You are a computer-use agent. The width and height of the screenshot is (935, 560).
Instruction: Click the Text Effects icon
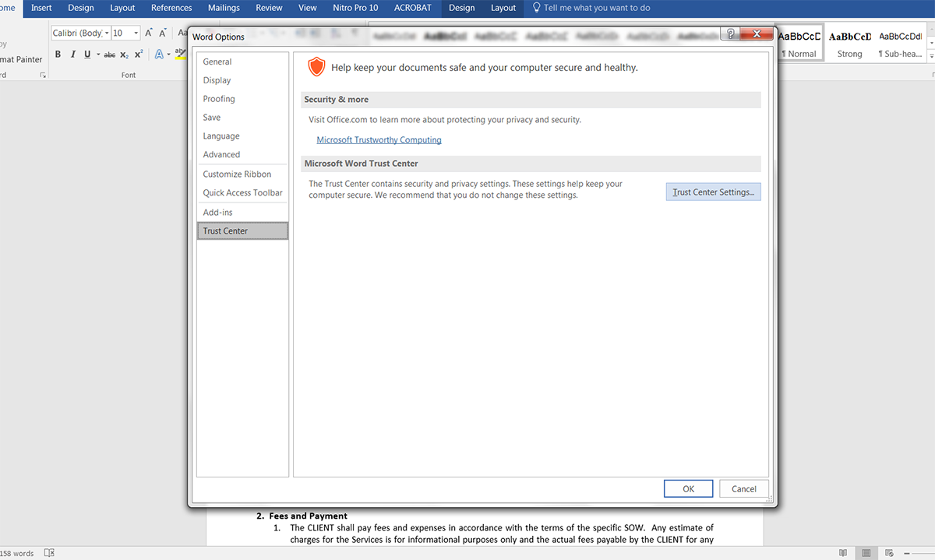point(159,55)
